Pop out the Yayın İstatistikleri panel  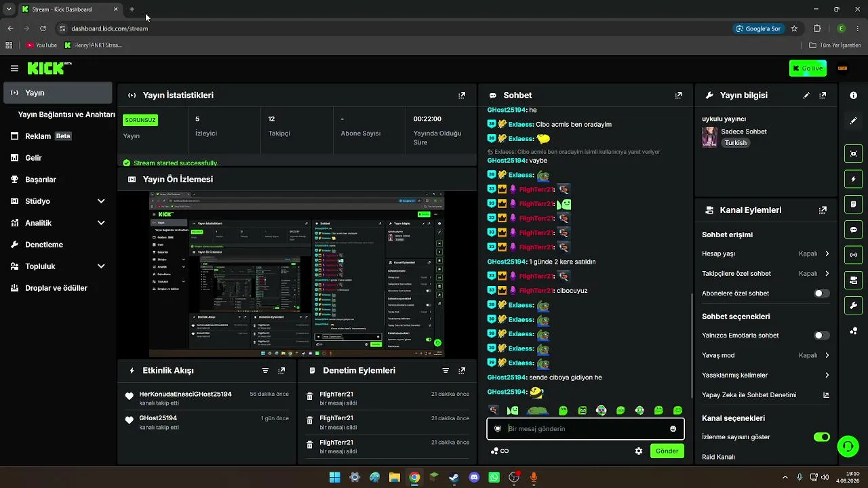tap(462, 96)
